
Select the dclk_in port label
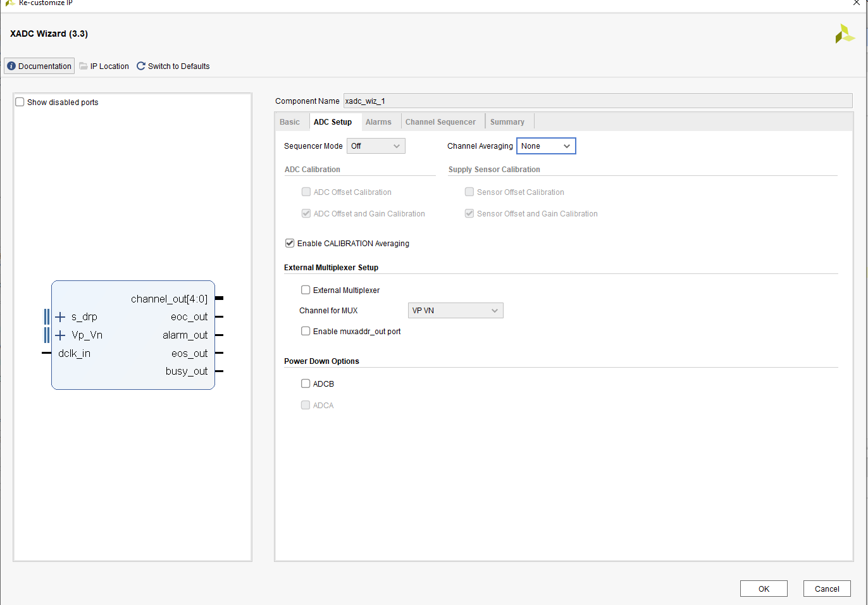tap(74, 353)
